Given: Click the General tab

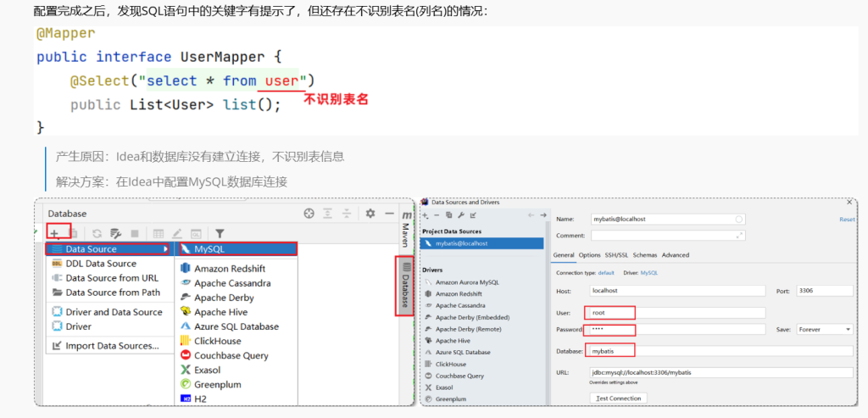Looking at the screenshot, I should [x=565, y=254].
